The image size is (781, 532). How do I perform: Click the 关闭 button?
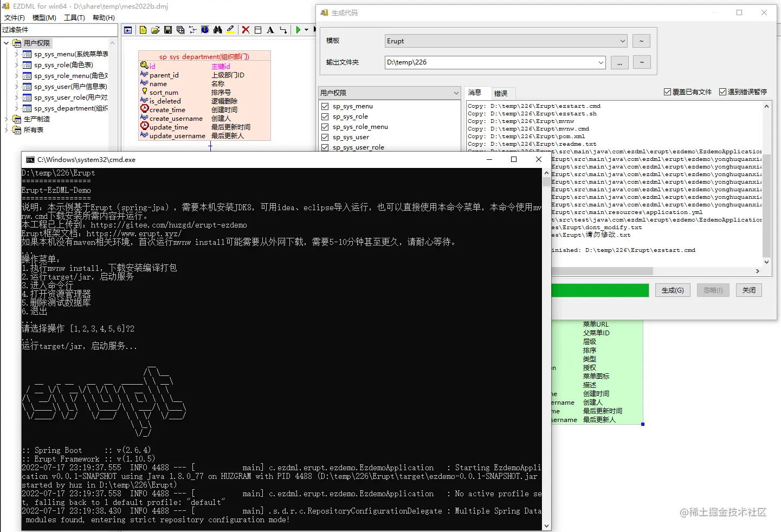pyautogui.click(x=749, y=290)
